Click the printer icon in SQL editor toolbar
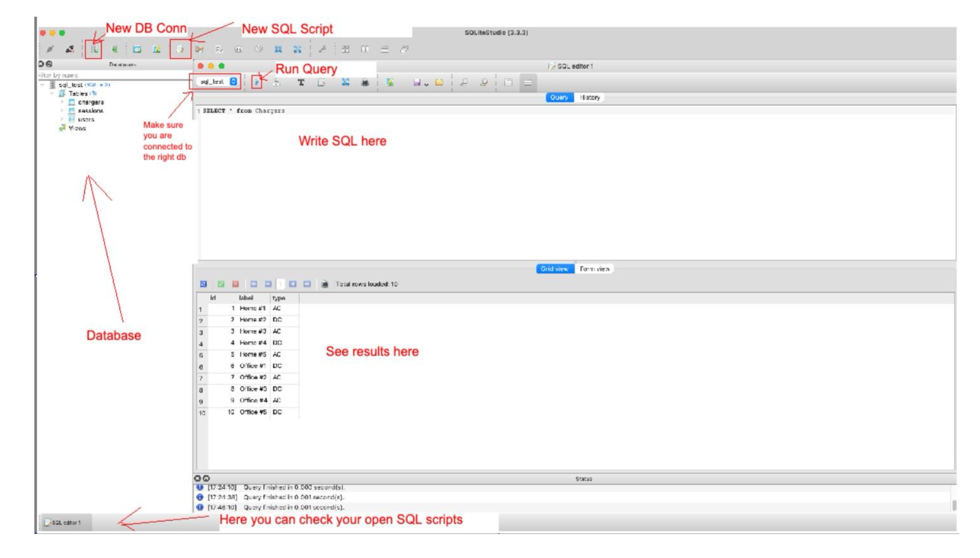Viewport: 980px width, 558px height. (x=365, y=82)
